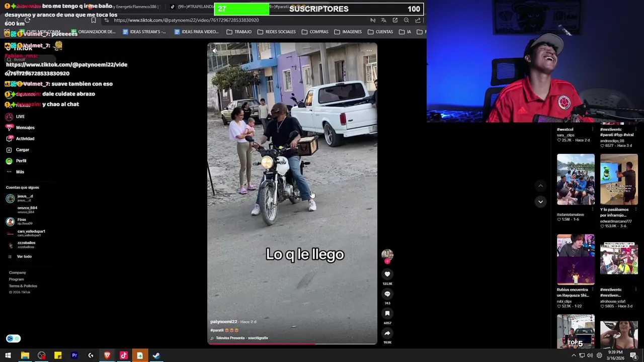The image size is (644, 362).
Task: Open TikTok app icon in taskbar
Action: pos(124,355)
